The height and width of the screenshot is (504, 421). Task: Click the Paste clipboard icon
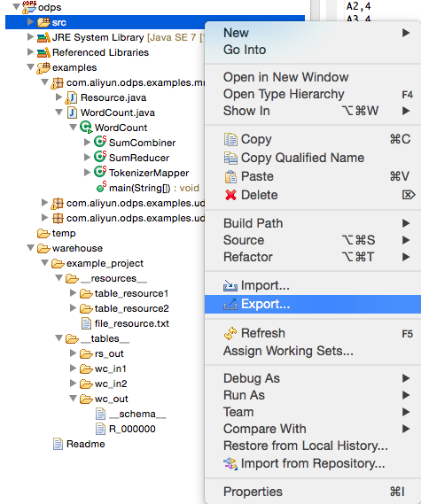point(230,176)
